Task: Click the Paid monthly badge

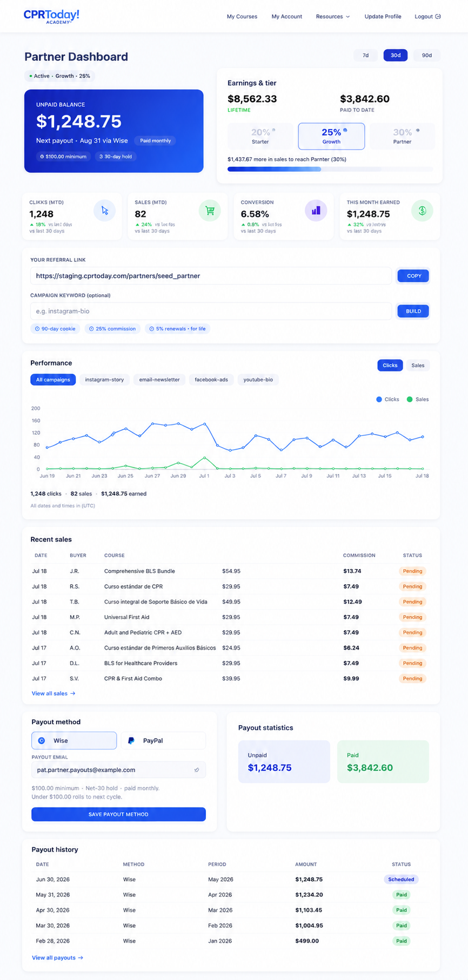Action: pyautogui.click(x=156, y=141)
